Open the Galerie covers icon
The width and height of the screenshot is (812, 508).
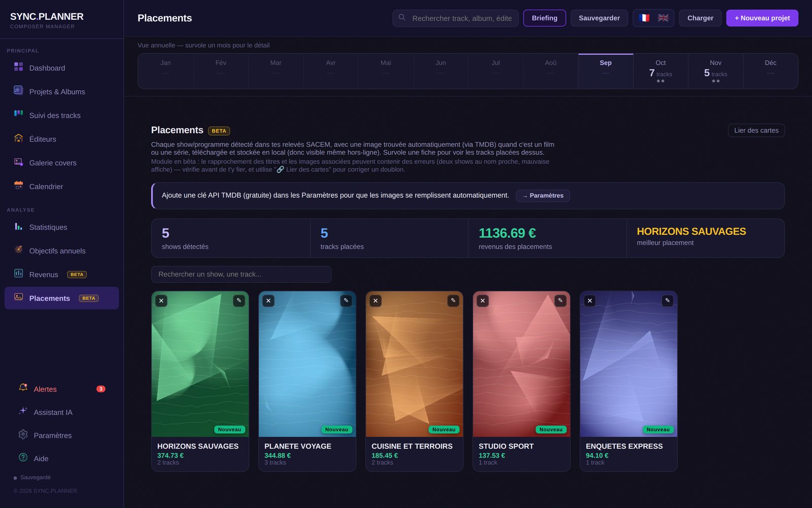18,162
